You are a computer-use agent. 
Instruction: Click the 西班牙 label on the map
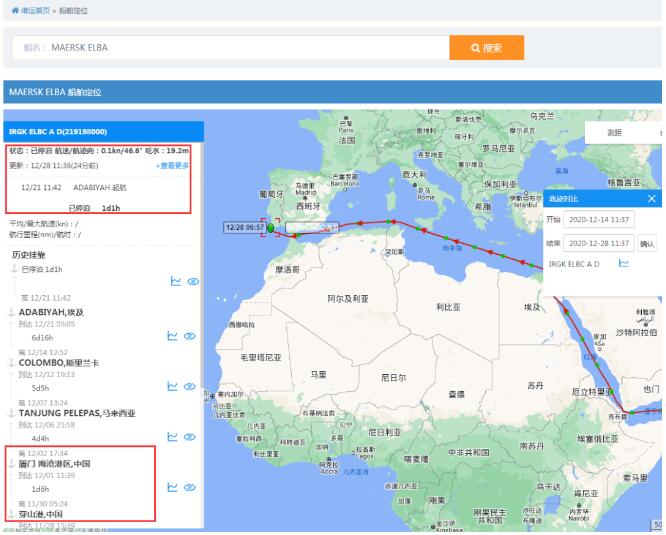click(x=308, y=206)
